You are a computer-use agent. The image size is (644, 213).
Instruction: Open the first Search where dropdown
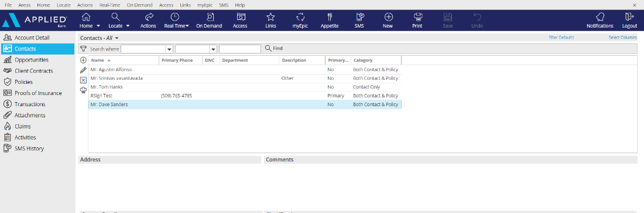click(169, 49)
